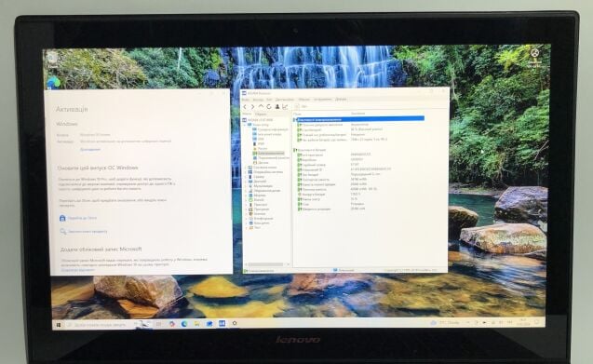Screen dimensions: 593x364
Task: Open the Обране menu in AIDA64 menu bar
Action: coord(304,100)
